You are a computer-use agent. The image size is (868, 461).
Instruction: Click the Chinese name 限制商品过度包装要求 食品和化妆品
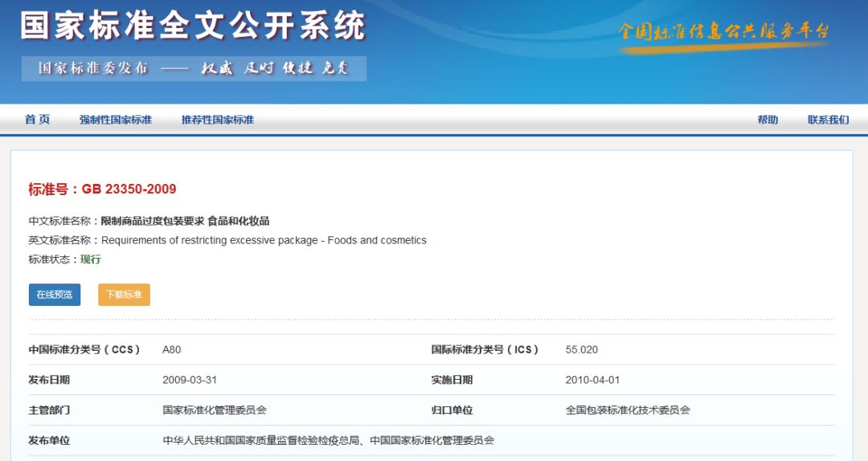[185, 221]
